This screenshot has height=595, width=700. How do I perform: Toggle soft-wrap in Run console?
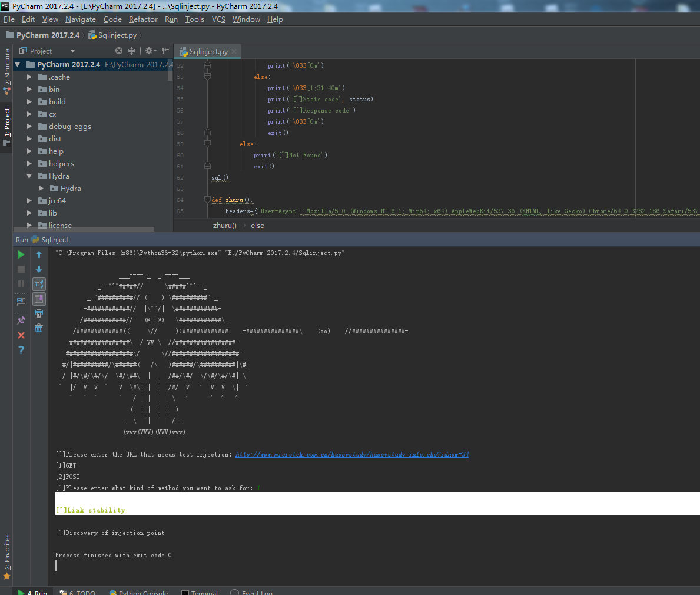tap(39, 284)
